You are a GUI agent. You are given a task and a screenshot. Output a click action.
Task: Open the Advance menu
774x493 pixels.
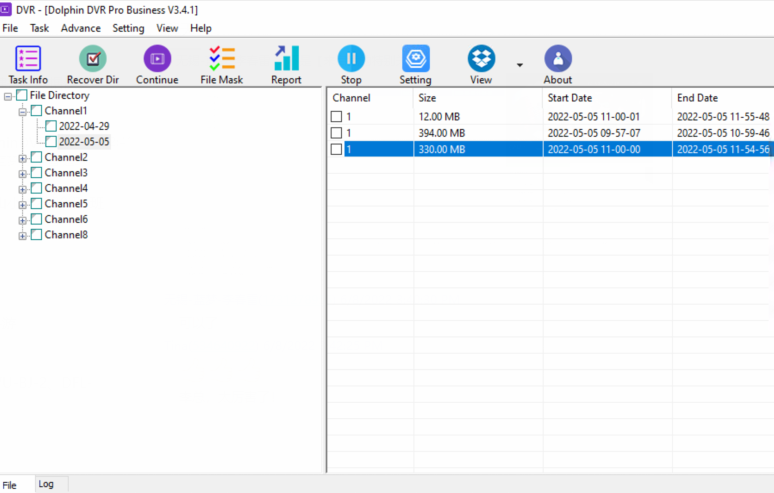80,29
